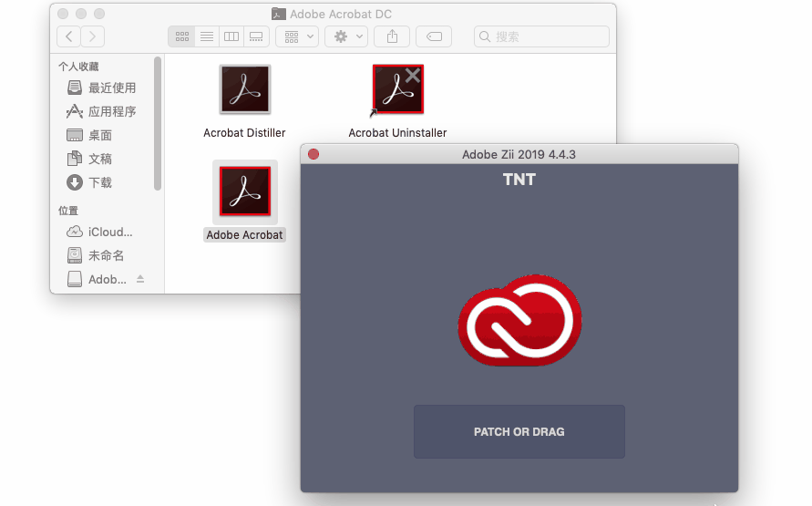Switch Finder to icon view
Screen dimensions: 812x506
coord(181,36)
